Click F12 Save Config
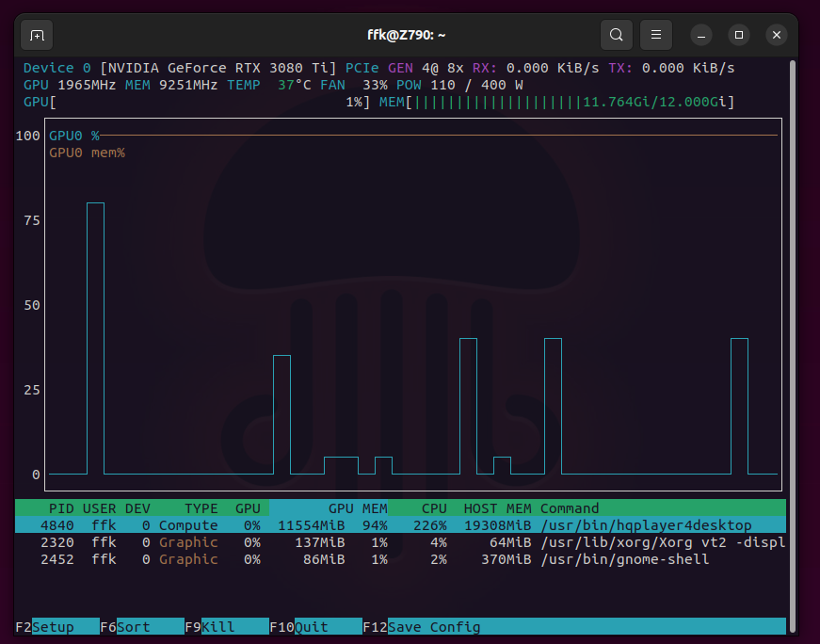 coord(433,627)
